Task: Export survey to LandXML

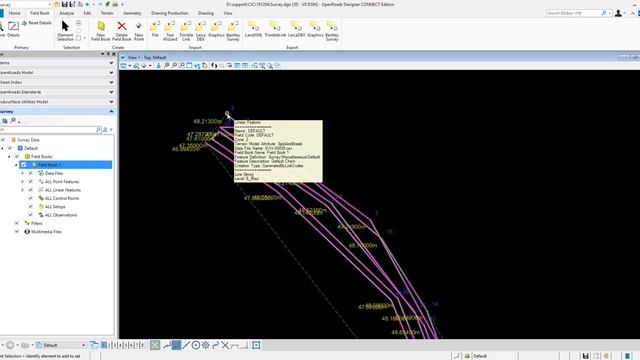Action: (253, 29)
